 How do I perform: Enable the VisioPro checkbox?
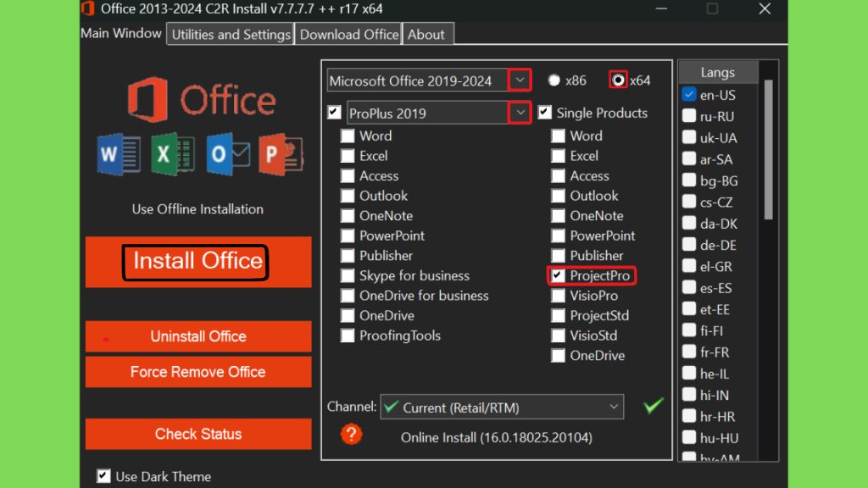coord(558,296)
